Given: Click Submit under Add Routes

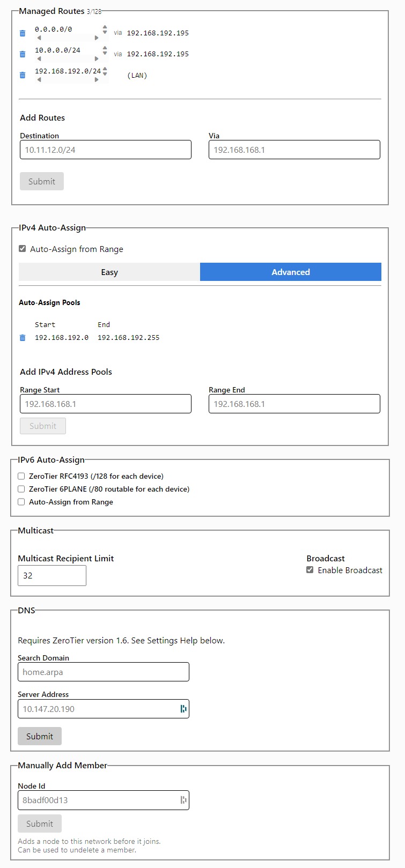Looking at the screenshot, I should click(42, 181).
